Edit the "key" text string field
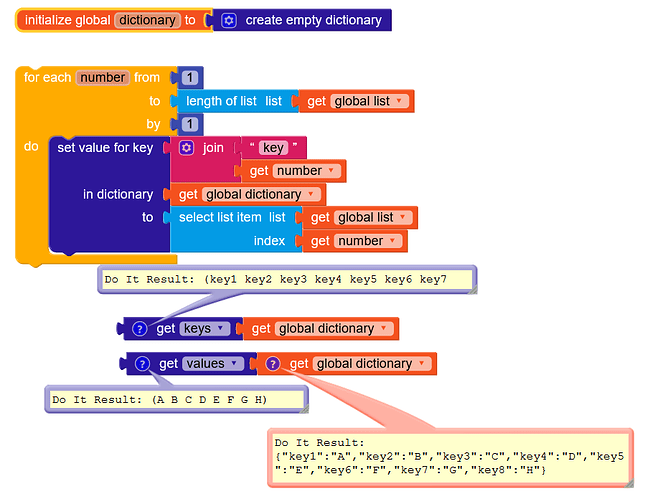This screenshot has width=668, height=499. tap(273, 148)
